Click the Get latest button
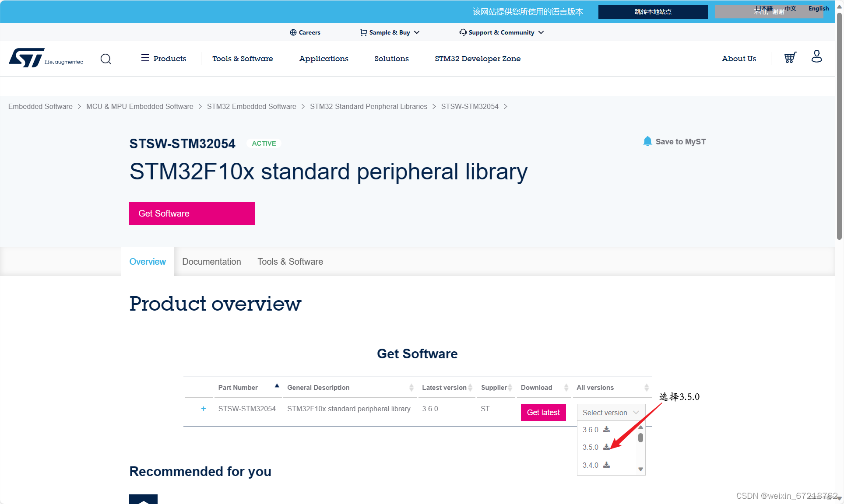The height and width of the screenshot is (504, 844). pyautogui.click(x=543, y=413)
